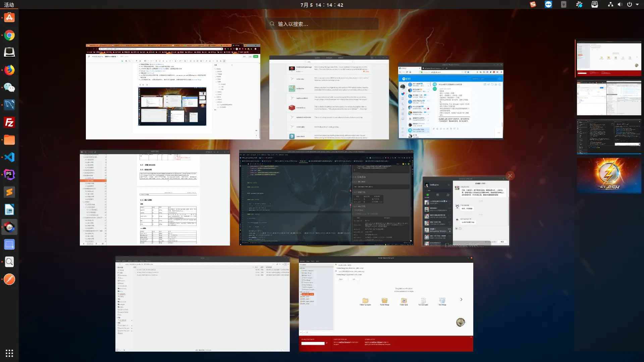Viewport: 644px width, 362px height.
Task: Select the DingTalk chat window thumbnail
Action: [x=451, y=101]
